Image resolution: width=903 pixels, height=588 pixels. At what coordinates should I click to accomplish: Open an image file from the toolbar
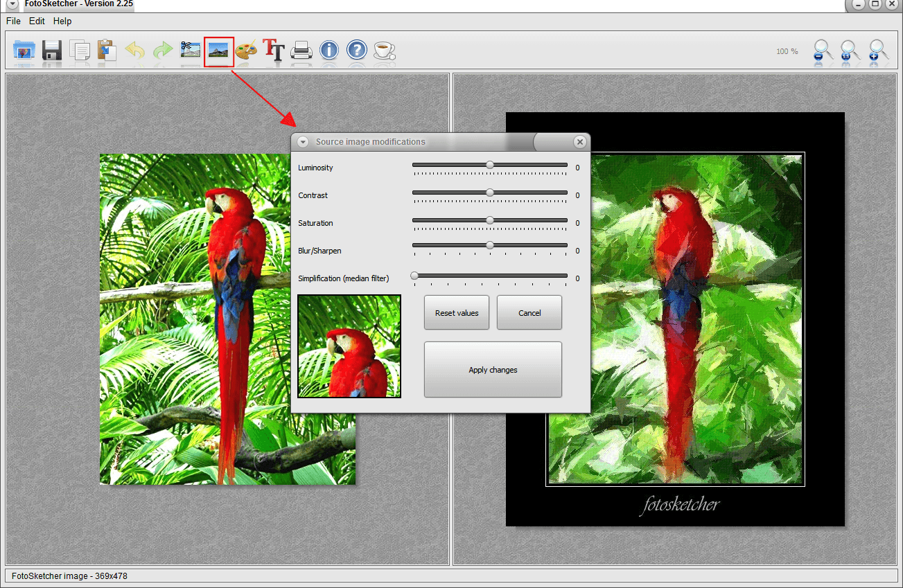click(24, 51)
